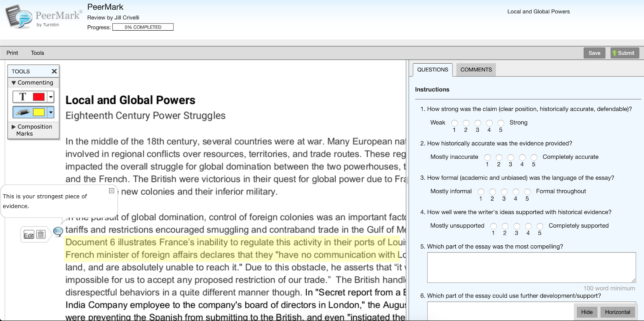Switch to the COMMENTS tab

[476, 70]
